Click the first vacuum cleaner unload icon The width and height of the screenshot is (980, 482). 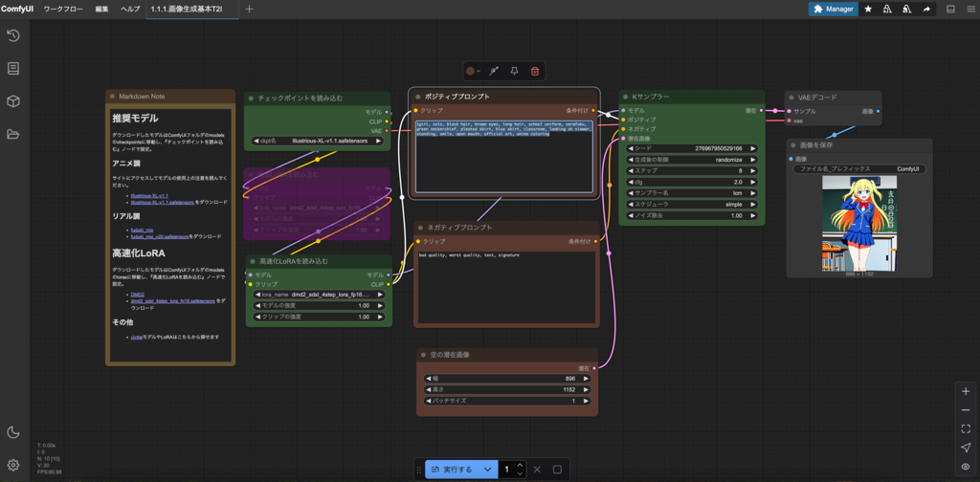887,9
